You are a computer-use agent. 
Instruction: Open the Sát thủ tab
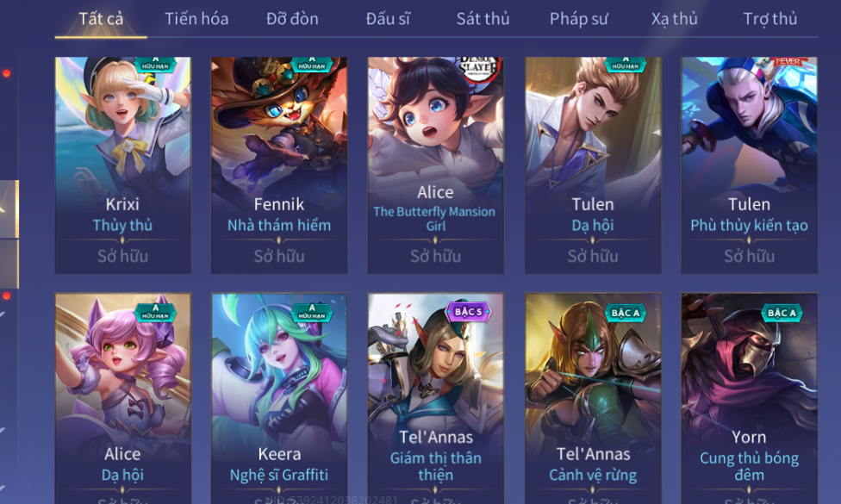483,19
